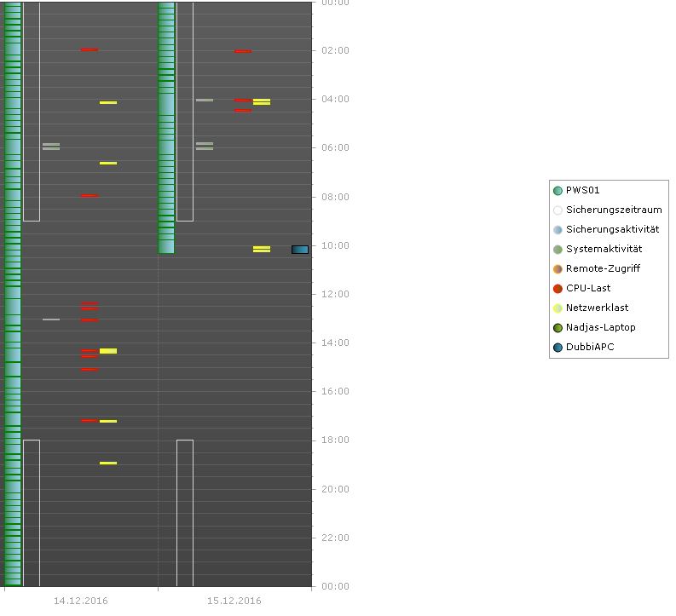Click gray system marker at 04:00 on 15.12.2016
676x616 pixels.
(205, 100)
